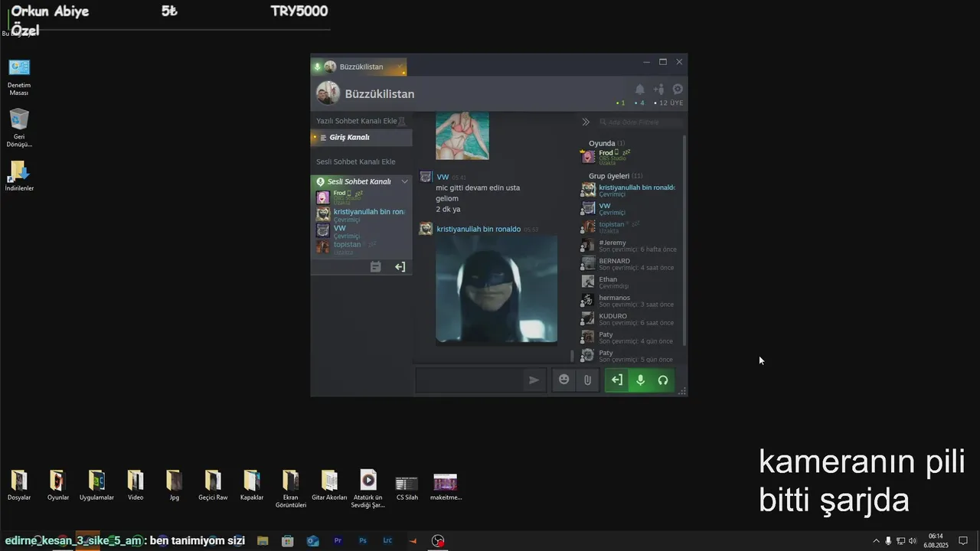The width and height of the screenshot is (980, 551).
Task: Open group chat settings gear
Action: (678, 90)
